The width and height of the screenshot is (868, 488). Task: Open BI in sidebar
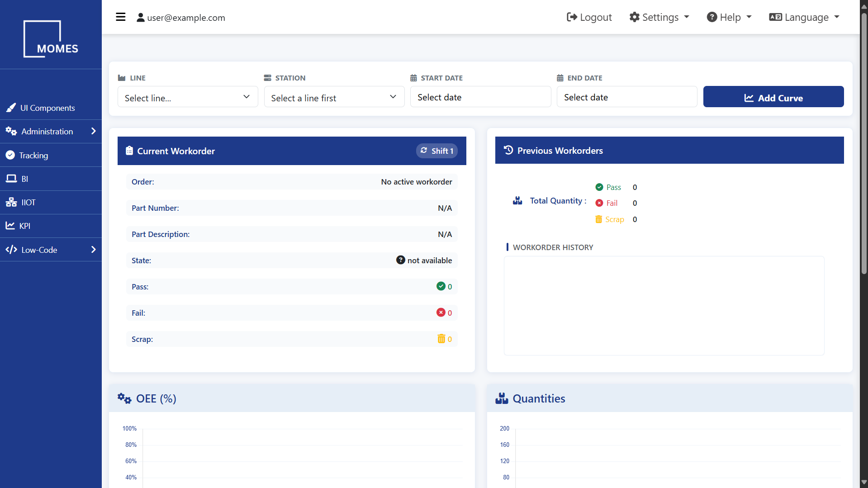click(51, 179)
